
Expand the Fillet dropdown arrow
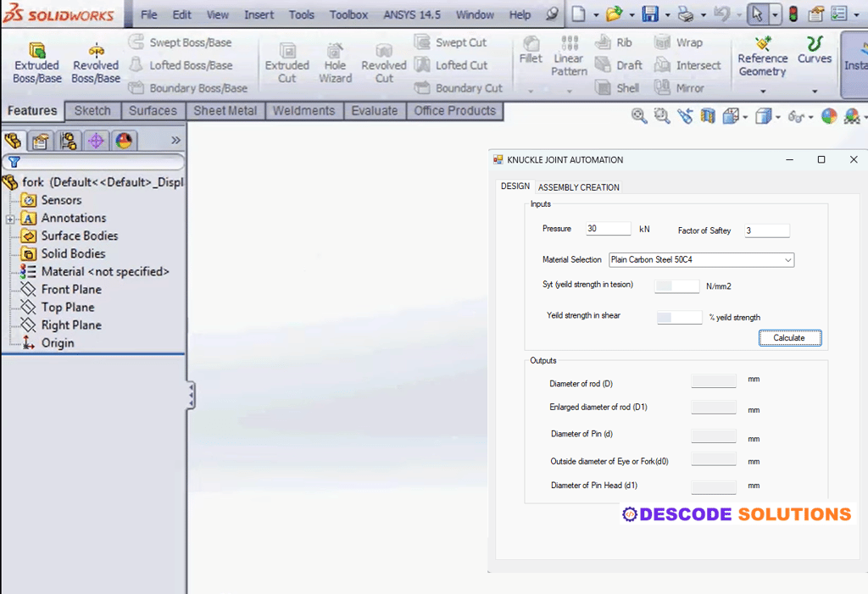[x=531, y=91]
